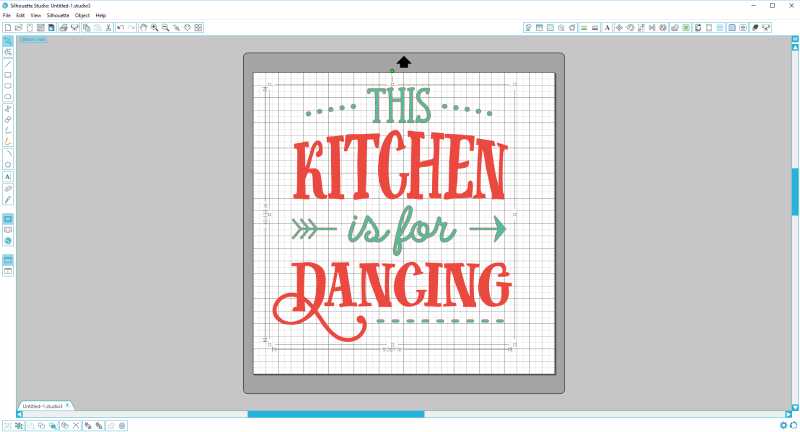Open the Line Style window icon
Viewport: 800px width, 432px height.
tap(595, 28)
